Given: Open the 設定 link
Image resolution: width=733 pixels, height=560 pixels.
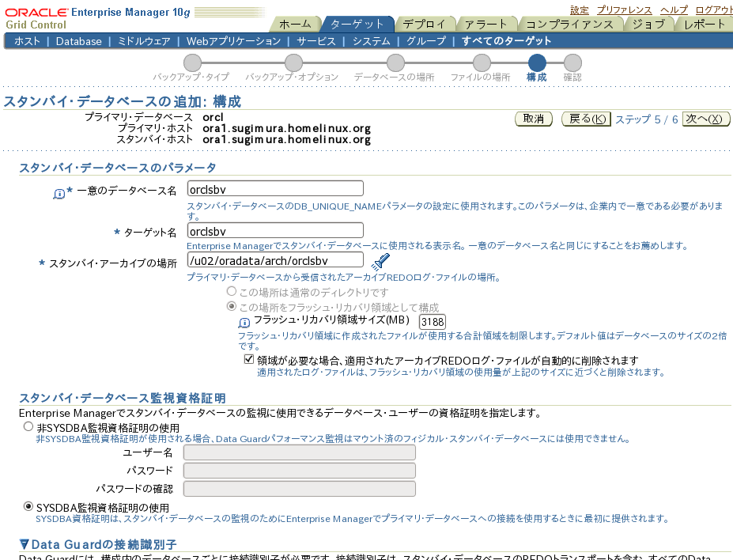Looking at the screenshot, I should [579, 9].
